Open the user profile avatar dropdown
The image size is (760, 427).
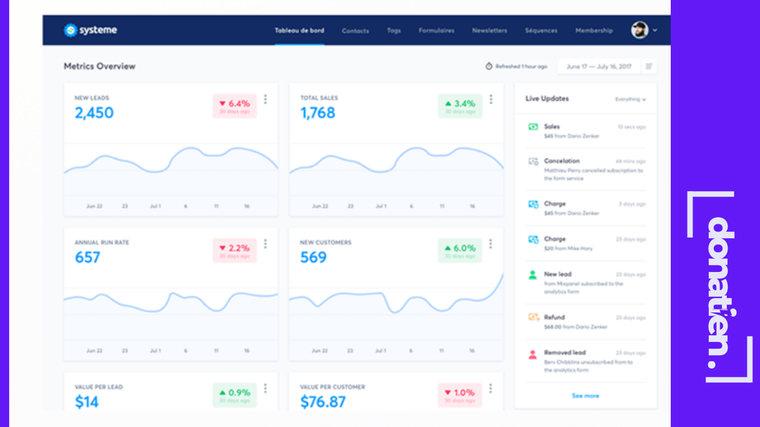(x=644, y=30)
